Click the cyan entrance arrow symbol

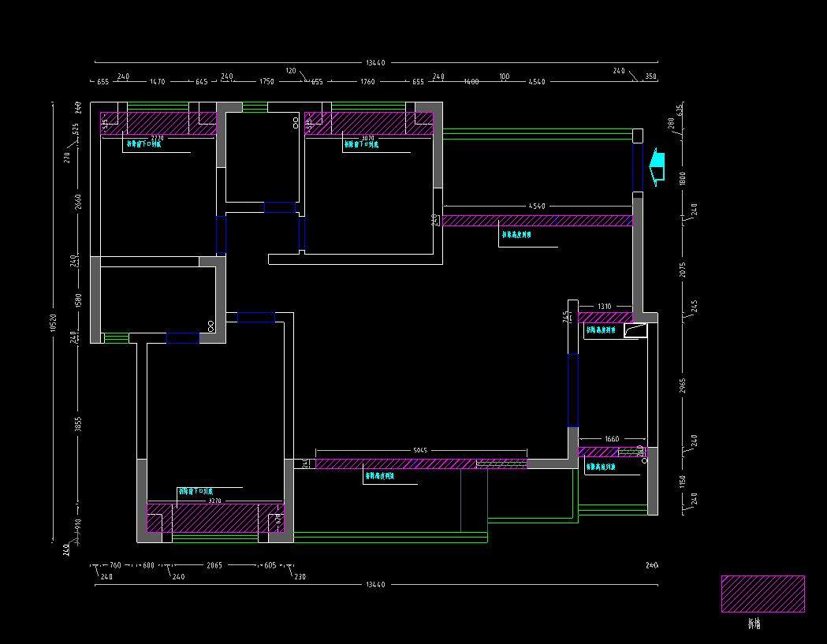point(657,166)
